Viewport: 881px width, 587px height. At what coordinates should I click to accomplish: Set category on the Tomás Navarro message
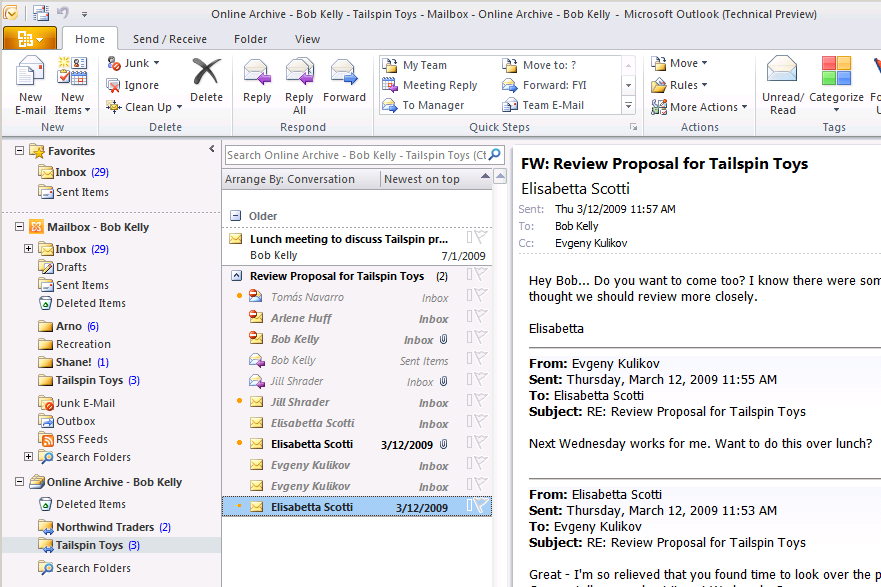(x=470, y=295)
